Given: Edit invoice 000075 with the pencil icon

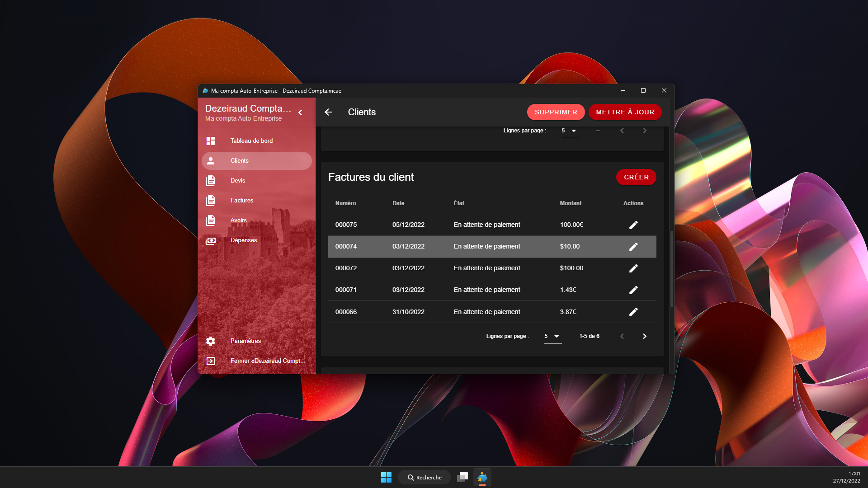Looking at the screenshot, I should 633,225.
